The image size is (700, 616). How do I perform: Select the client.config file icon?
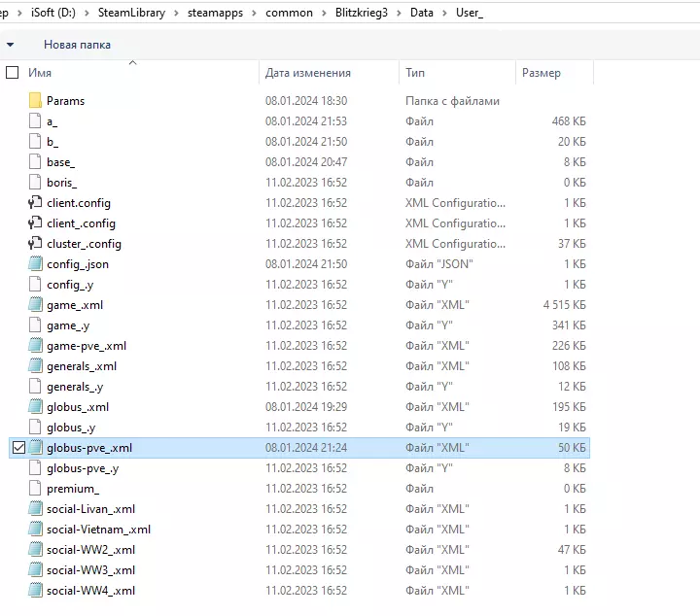pyautogui.click(x=35, y=202)
